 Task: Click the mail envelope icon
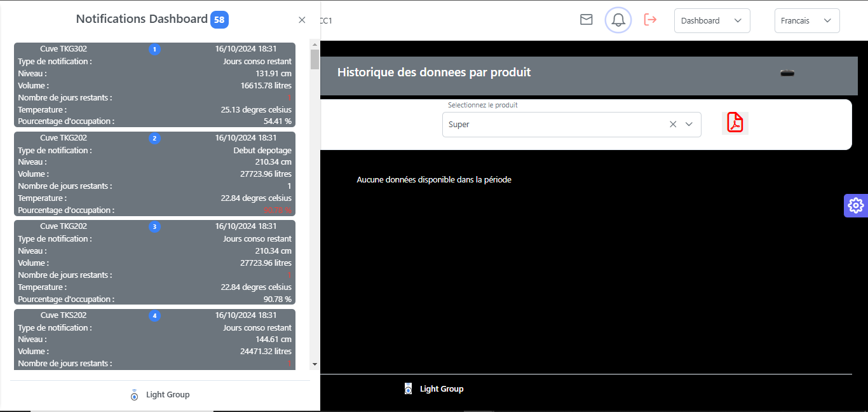(586, 20)
